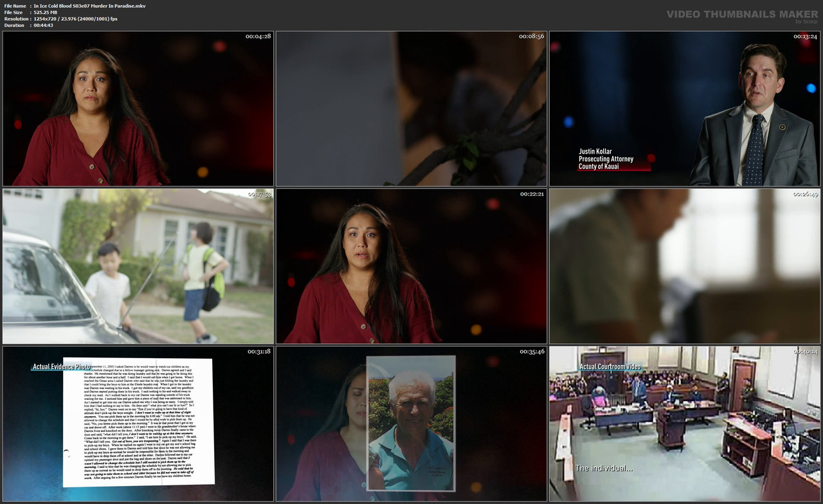Select the blurred thumbnail stamped 00:26:49
Viewport: 823px width, 504px height.
(x=685, y=266)
